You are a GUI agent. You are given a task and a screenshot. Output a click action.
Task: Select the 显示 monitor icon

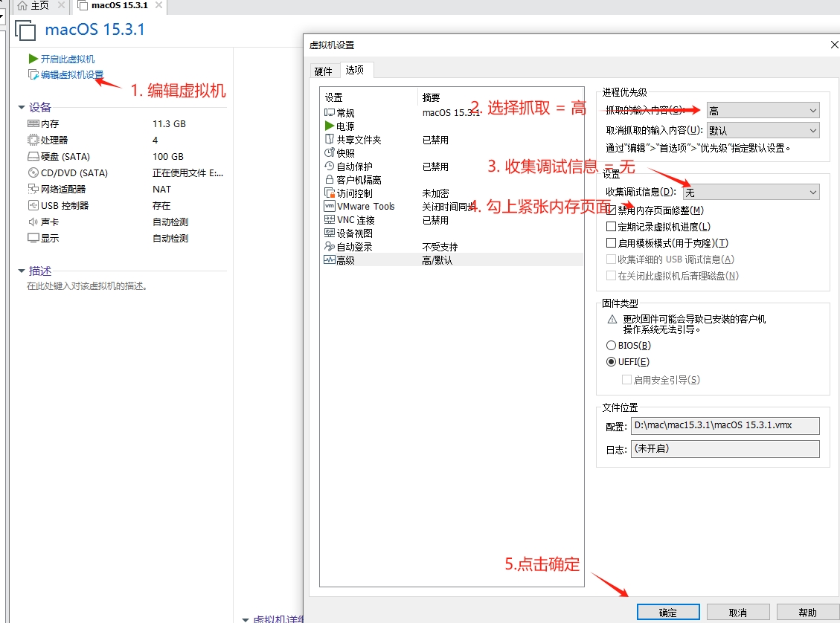point(33,238)
